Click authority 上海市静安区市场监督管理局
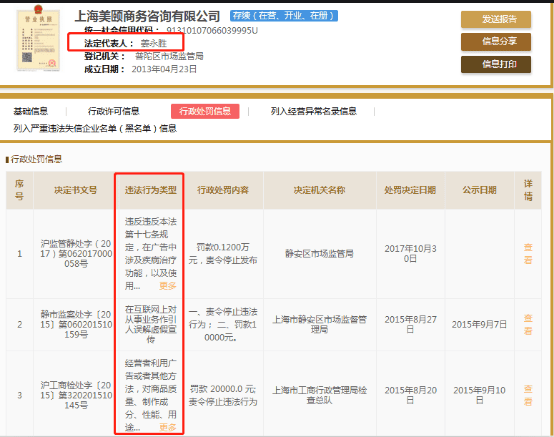 pyautogui.click(x=319, y=324)
